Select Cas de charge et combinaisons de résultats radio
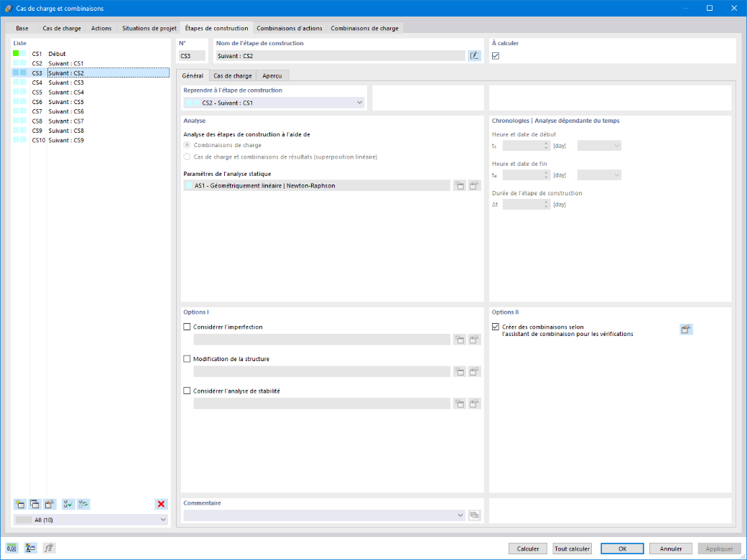 [x=187, y=157]
